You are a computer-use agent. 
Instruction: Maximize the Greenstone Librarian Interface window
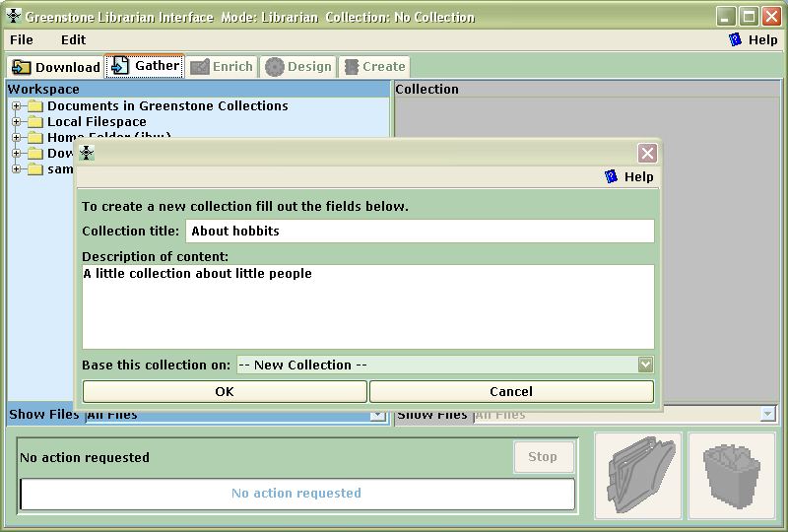(x=749, y=17)
